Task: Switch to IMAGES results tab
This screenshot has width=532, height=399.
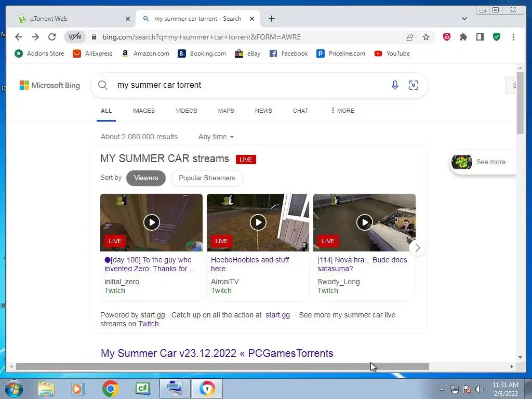Action: (143, 111)
